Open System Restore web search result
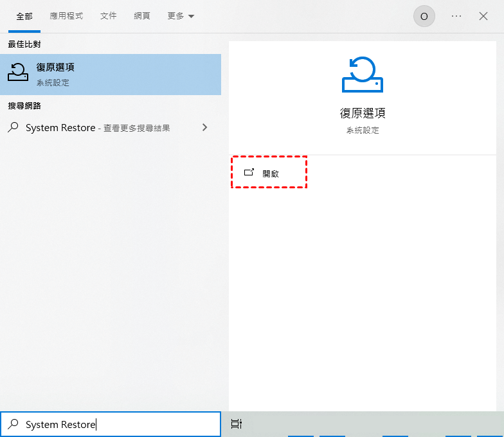The width and height of the screenshot is (504, 437). [111, 127]
